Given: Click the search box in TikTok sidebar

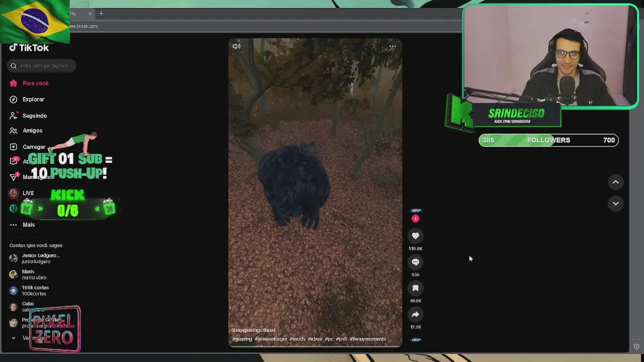Looking at the screenshot, I should pyautogui.click(x=42, y=65).
